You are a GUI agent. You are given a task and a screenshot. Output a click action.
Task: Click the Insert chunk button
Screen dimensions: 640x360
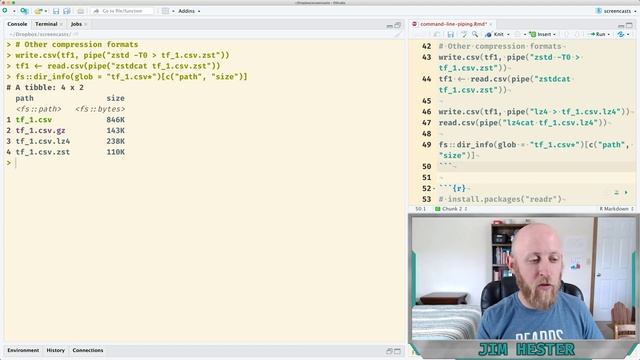542,35
